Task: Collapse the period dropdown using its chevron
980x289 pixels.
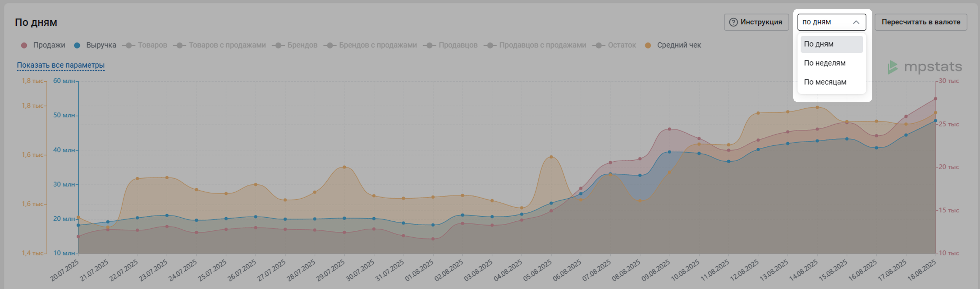Action: 856,22
